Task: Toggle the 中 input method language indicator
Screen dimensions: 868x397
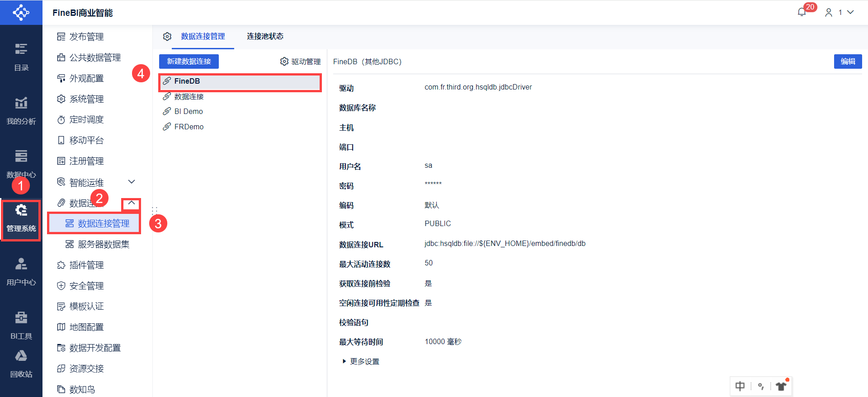Action: (x=740, y=386)
